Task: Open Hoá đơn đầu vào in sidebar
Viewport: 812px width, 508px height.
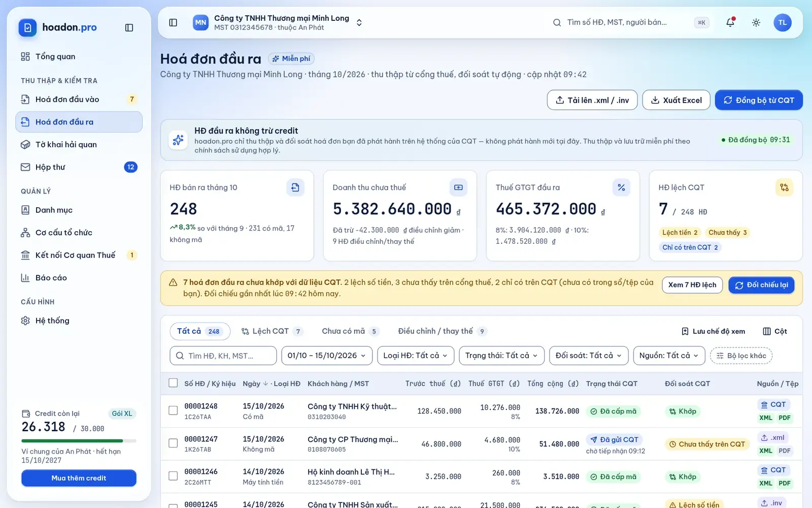Action: click(x=79, y=100)
